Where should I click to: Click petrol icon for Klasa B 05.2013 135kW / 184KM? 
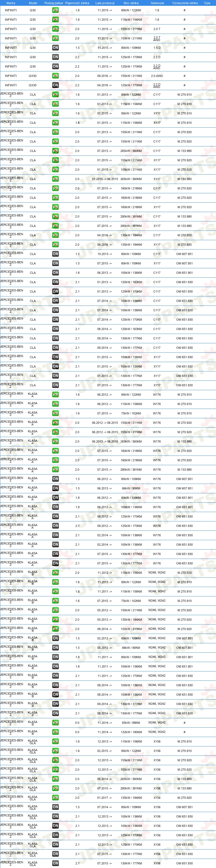[x=55, y=620]
